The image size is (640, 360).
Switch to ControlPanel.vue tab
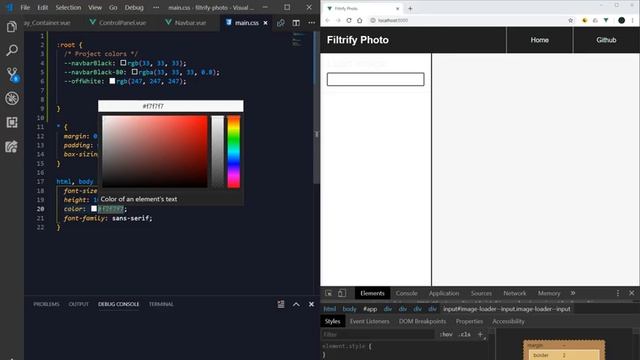(118, 23)
